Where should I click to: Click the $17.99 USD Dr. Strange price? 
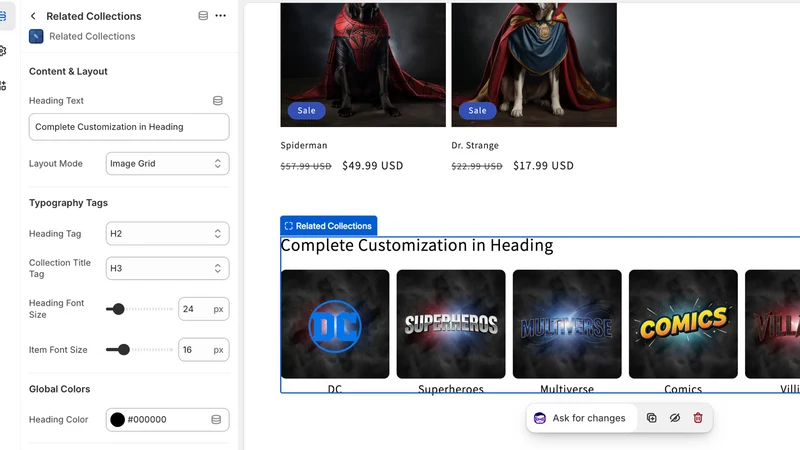click(543, 166)
